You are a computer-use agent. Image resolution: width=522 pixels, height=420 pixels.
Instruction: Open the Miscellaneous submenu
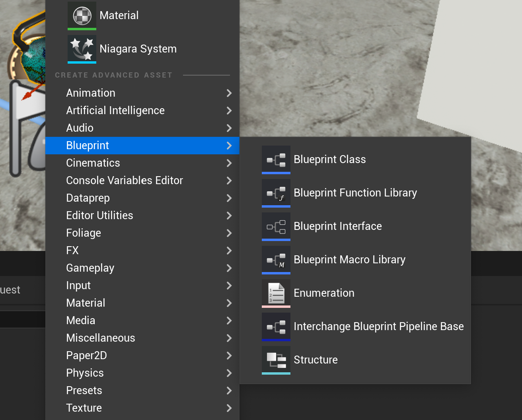pyautogui.click(x=142, y=338)
